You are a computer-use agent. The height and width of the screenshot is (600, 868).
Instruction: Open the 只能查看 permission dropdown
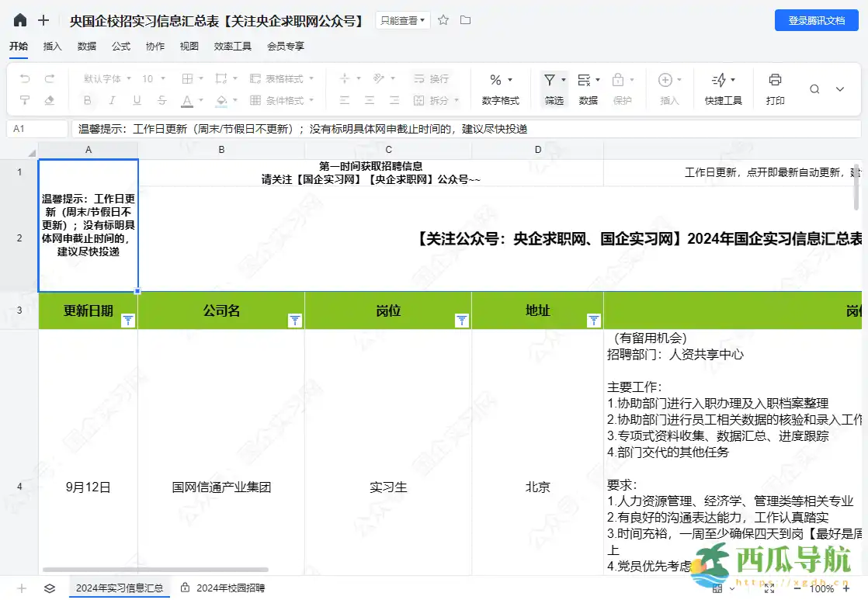click(x=403, y=20)
